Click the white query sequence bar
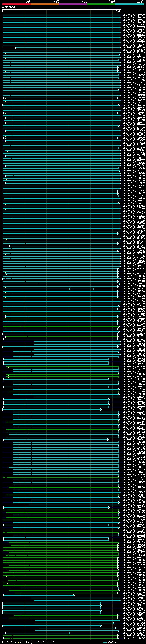This screenshot has width=146, height=644. tap(61, 9)
